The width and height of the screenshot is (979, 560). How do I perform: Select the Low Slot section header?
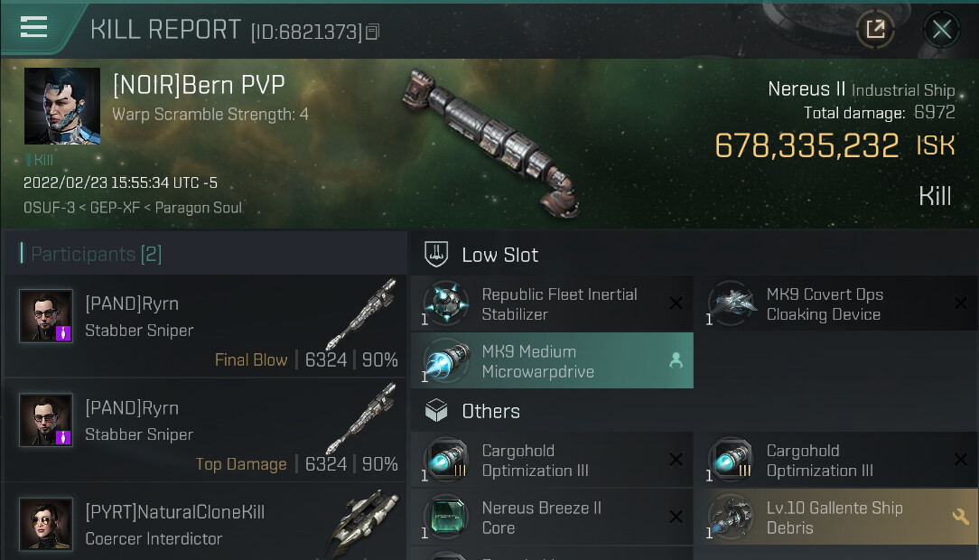click(499, 255)
